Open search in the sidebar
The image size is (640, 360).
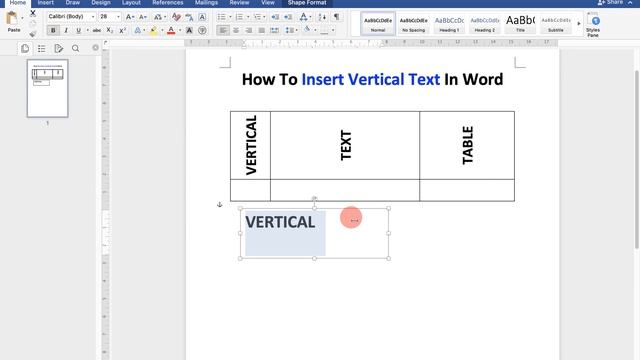tap(76, 49)
